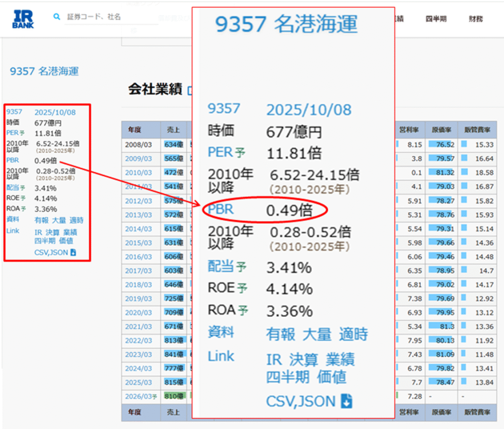
Task: Click the 原価率 column header at top
Action: pyautogui.click(x=441, y=130)
